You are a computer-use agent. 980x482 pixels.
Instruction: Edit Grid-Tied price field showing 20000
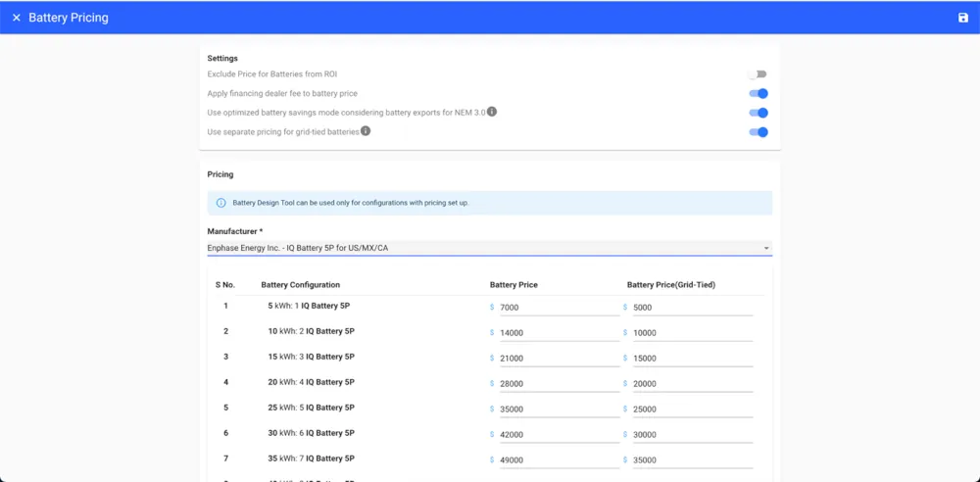pos(693,384)
